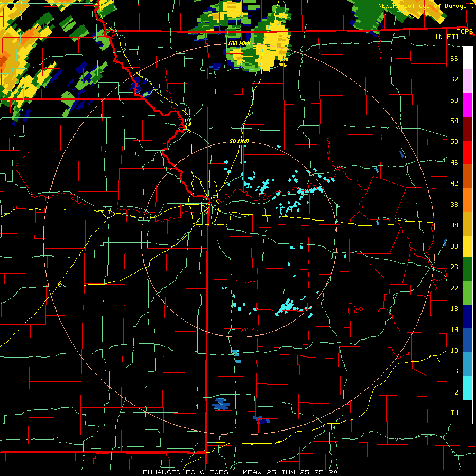The image size is (476, 476).
Task: Click the light green legend swatch
Action: point(467,293)
